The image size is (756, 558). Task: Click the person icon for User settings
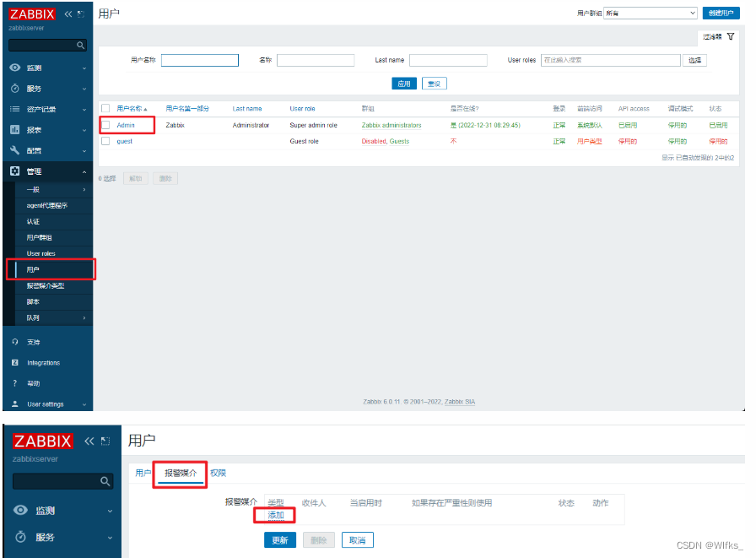tap(15, 404)
